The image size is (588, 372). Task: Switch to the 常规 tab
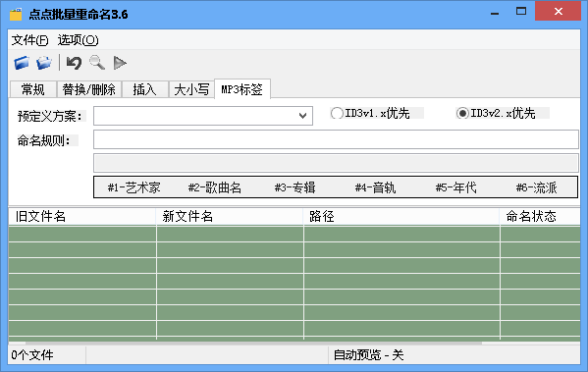click(x=33, y=89)
